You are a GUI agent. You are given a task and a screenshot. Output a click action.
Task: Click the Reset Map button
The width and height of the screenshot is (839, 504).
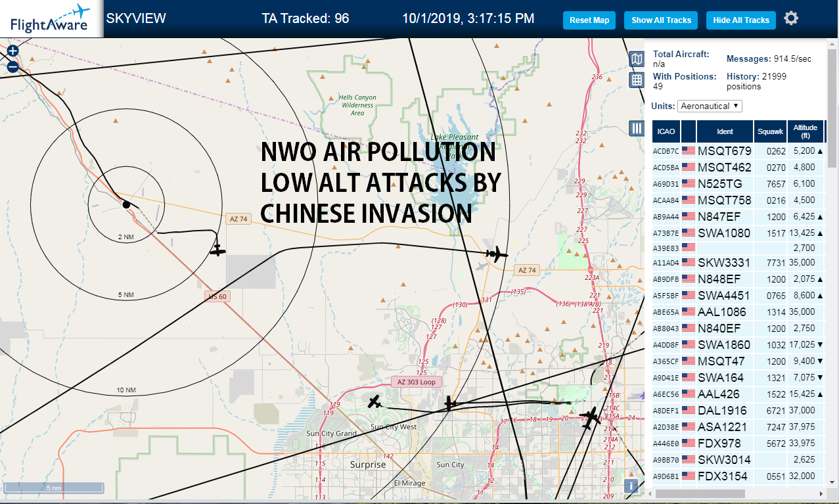tap(589, 20)
